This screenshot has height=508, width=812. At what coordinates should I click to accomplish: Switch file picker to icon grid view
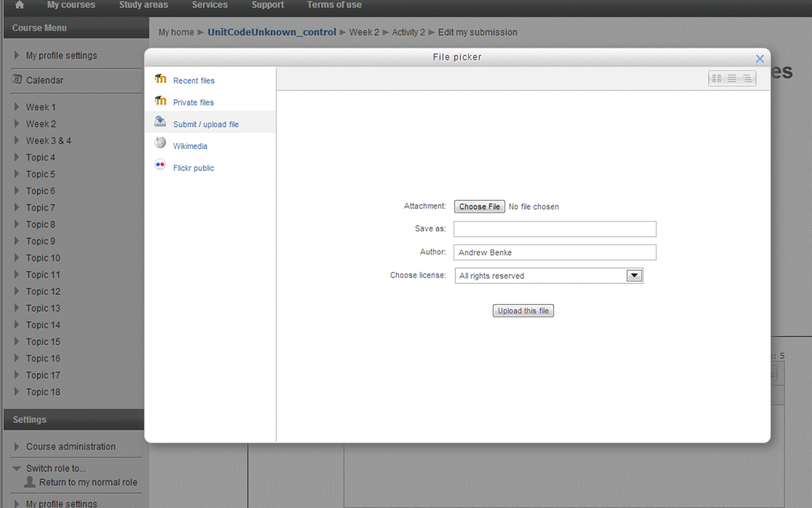[717, 79]
